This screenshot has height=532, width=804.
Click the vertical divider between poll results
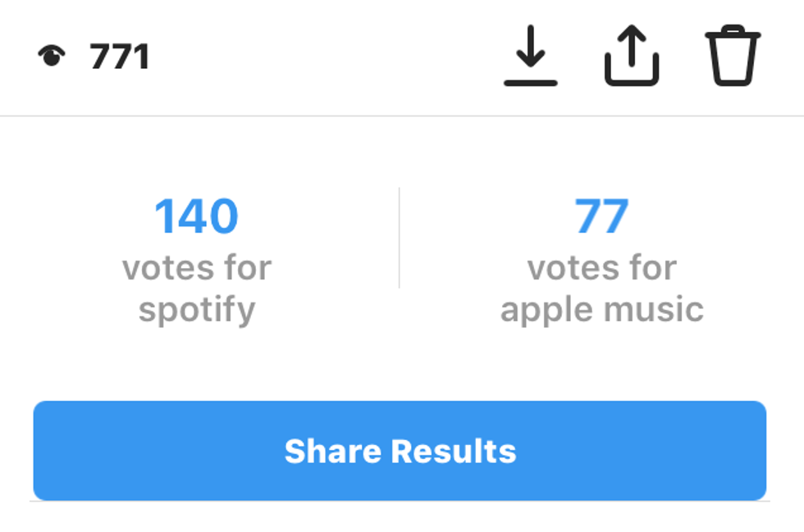pyautogui.click(x=400, y=238)
